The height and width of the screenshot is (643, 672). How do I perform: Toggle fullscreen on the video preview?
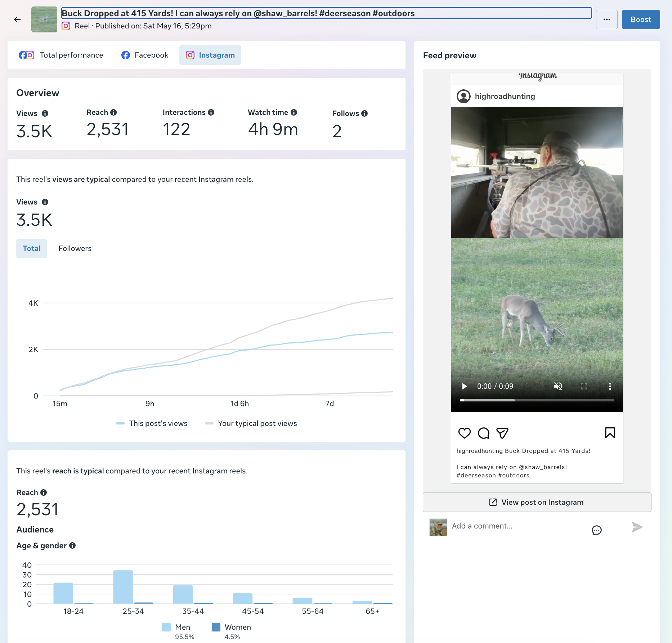[584, 386]
